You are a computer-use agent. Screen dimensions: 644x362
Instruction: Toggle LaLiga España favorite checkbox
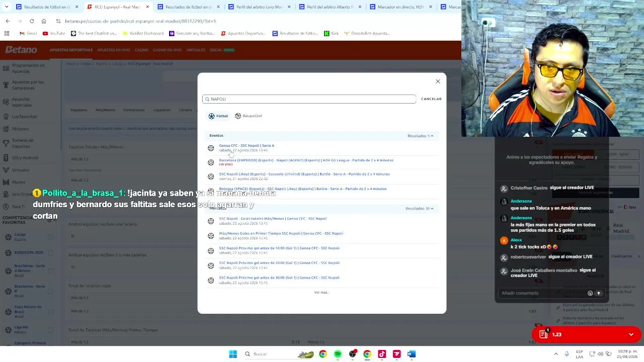50,237
